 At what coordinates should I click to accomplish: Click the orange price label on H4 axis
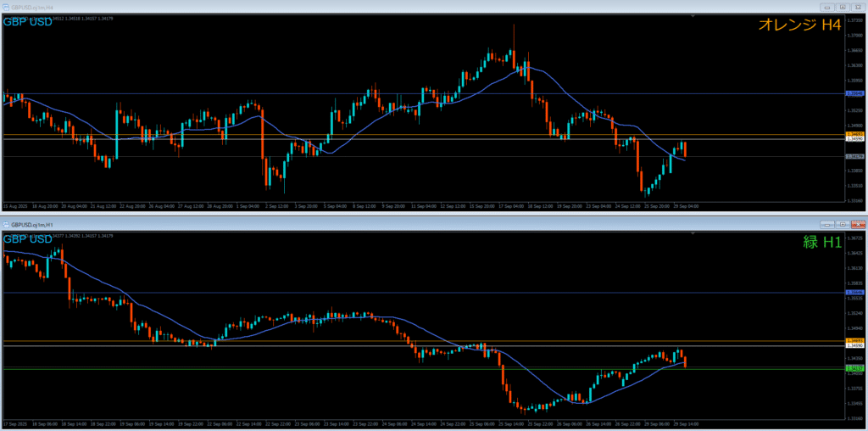(854, 134)
